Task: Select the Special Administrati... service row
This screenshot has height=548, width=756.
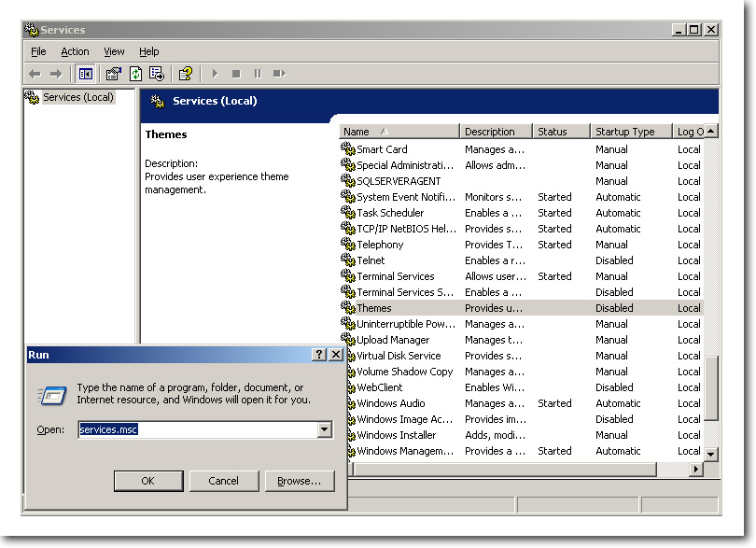Action: pyautogui.click(x=521, y=165)
